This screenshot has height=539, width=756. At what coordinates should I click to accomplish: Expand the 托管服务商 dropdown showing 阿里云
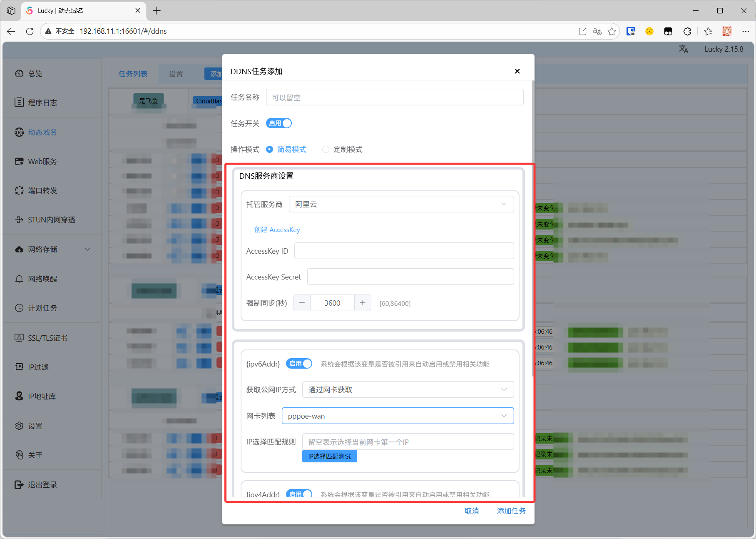401,205
